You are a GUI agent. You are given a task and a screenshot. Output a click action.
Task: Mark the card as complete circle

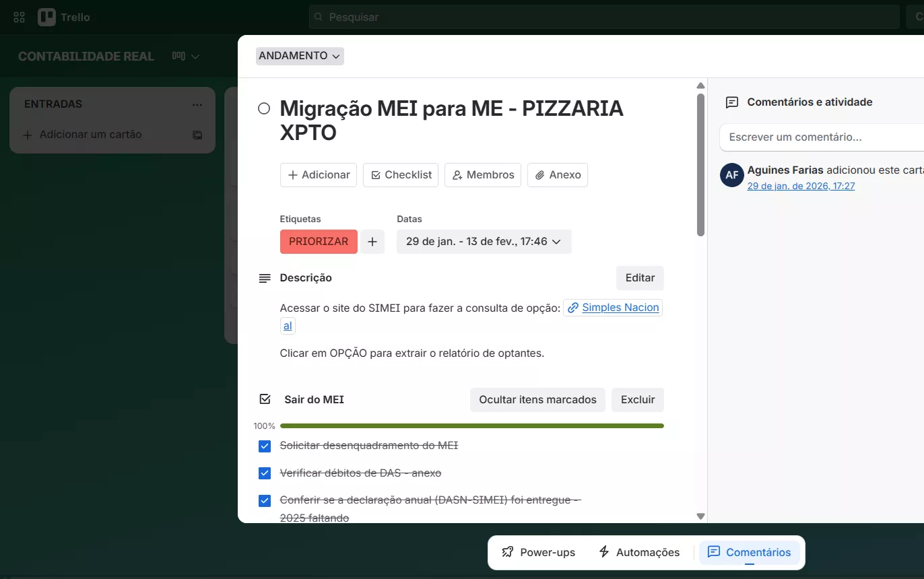[264, 108]
